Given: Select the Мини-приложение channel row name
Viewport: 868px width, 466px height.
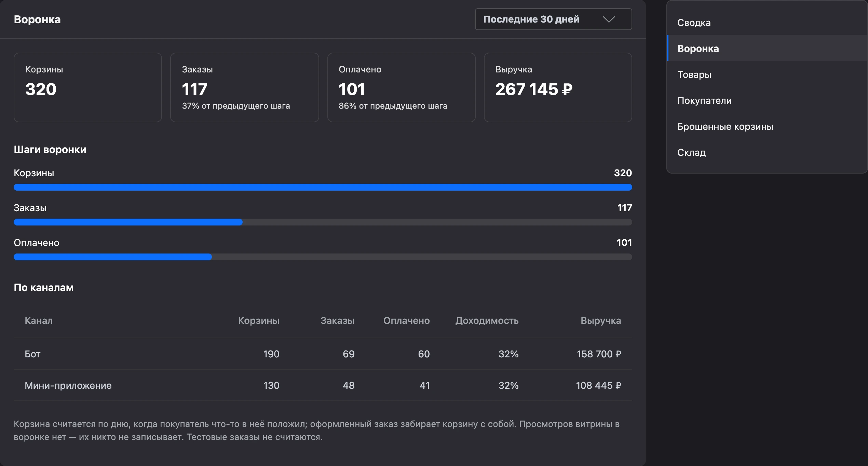Looking at the screenshot, I should tap(68, 385).
